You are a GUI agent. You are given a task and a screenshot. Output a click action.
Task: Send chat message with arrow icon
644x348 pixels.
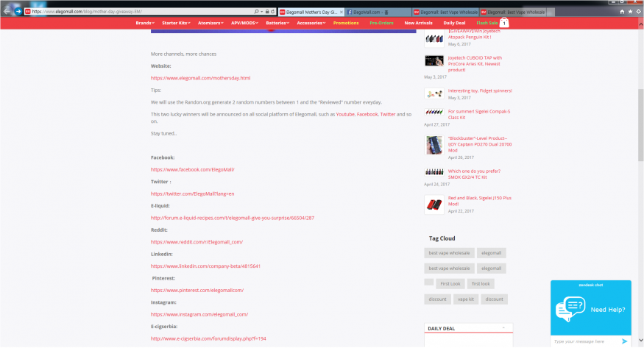pos(624,341)
